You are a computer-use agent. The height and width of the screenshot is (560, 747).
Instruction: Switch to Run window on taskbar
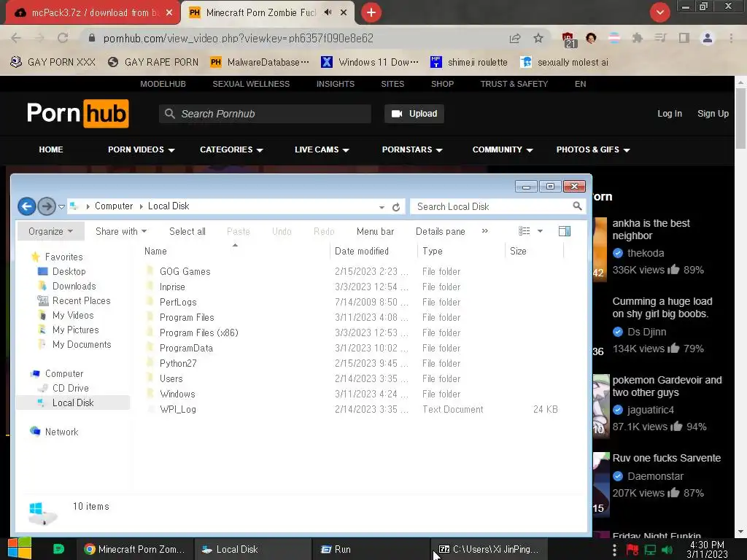[x=370, y=549]
